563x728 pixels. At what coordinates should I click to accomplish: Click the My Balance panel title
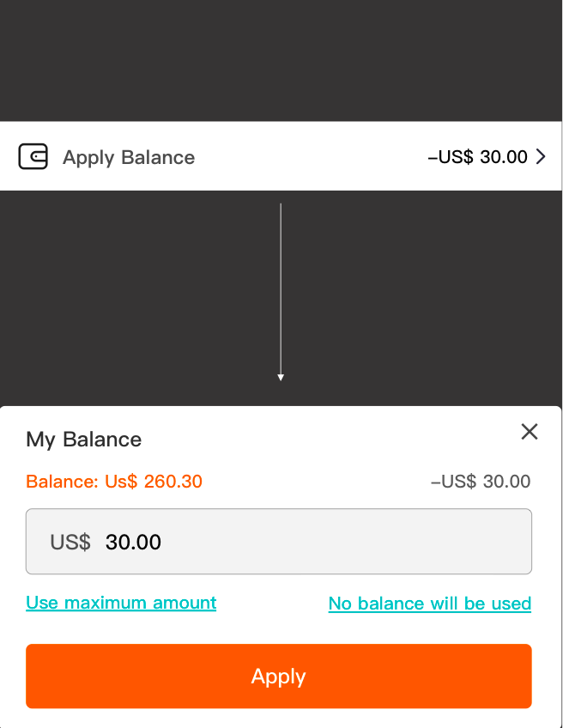(x=83, y=439)
